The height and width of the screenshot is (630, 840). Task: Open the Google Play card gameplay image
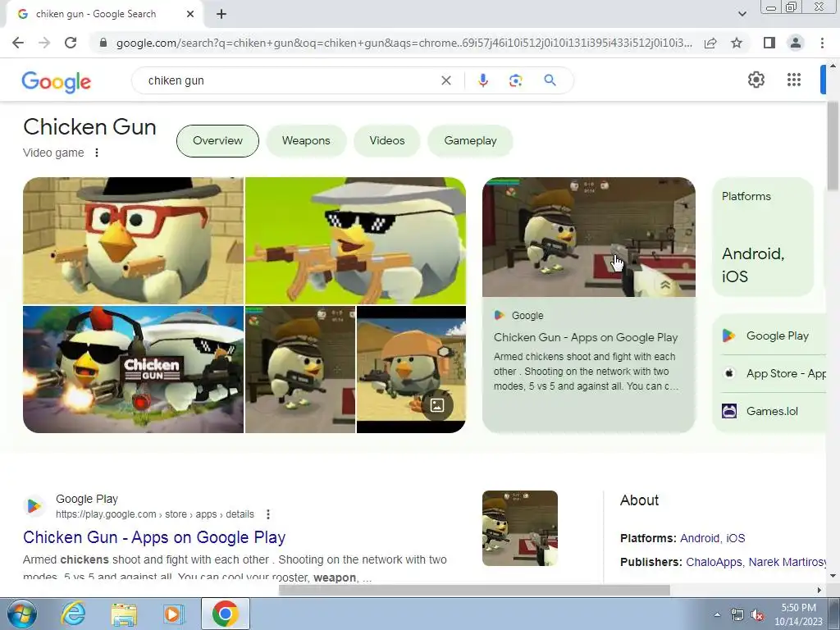pyautogui.click(x=589, y=237)
